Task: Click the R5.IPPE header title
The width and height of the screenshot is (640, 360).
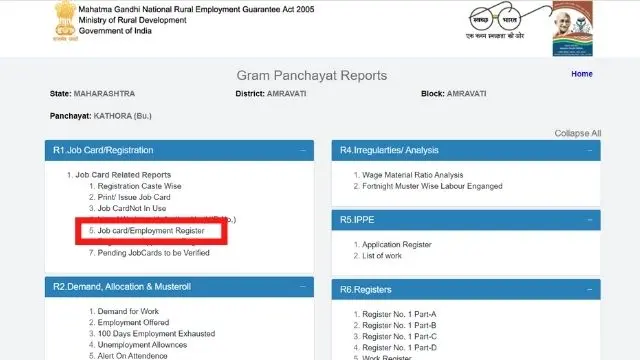Action: point(357,220)
